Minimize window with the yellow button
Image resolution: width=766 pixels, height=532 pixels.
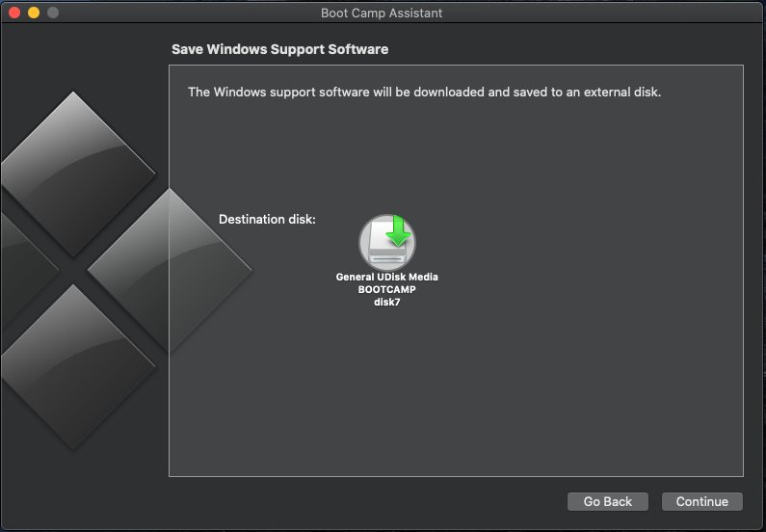[34, 13]
